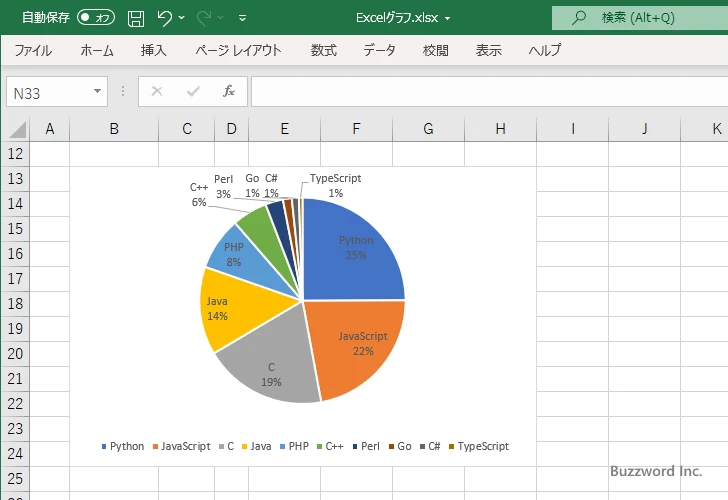Select row 18 header
This screenshot has width=728, height=500.
click(15, 304)
